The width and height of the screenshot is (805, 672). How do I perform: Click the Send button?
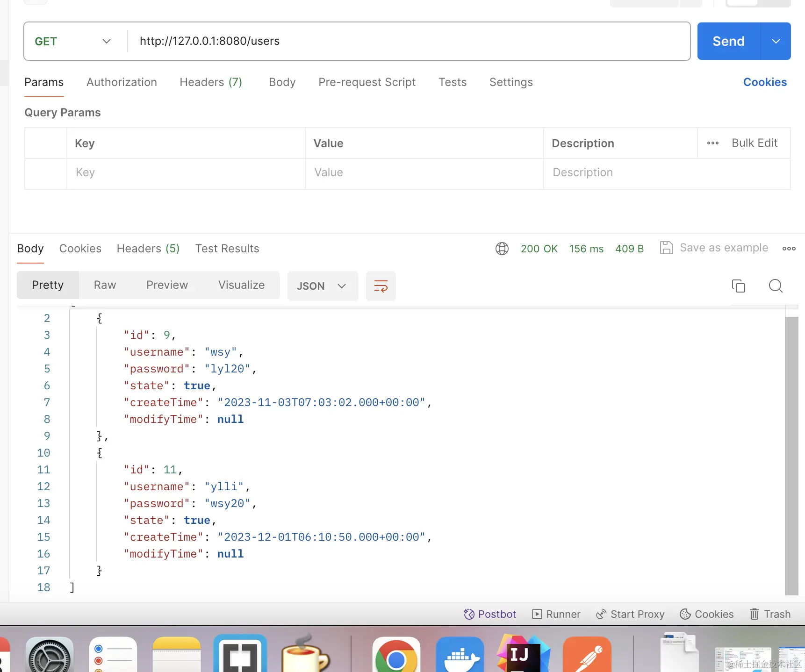[x=727, y=41]
